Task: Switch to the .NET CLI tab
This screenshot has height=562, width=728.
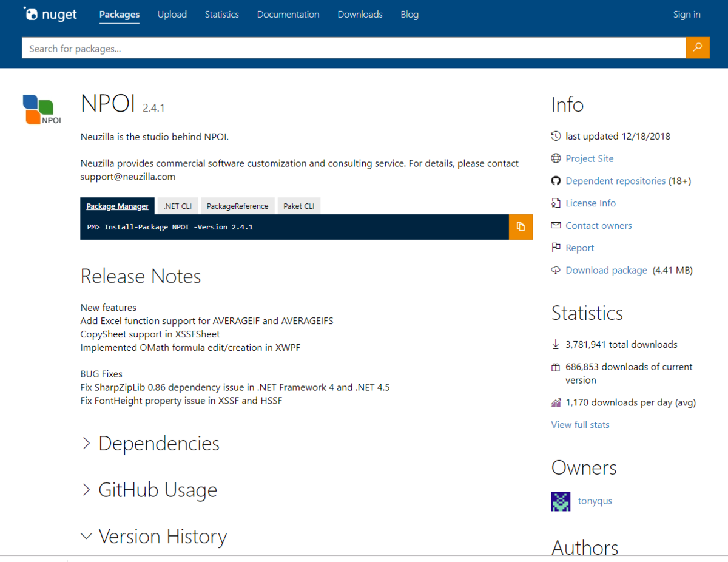Action: pyautogui.click(x=178, y=206)
